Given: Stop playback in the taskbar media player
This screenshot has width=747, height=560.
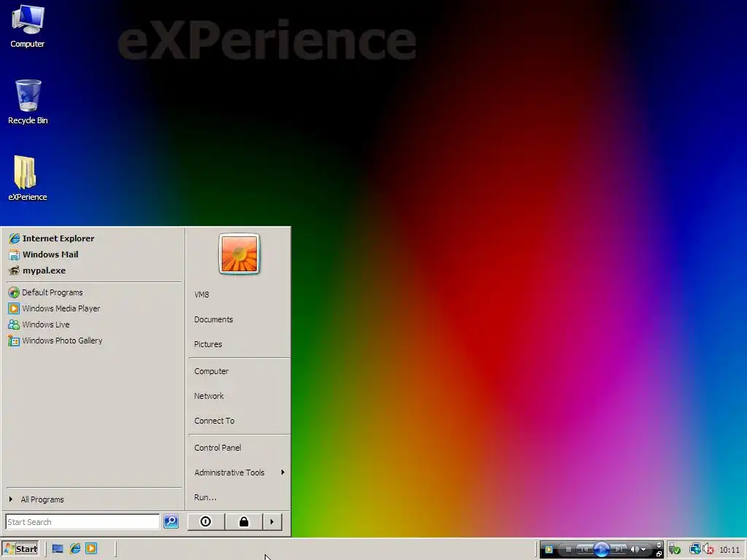Looking at the screenshot, I should point(568,550).
